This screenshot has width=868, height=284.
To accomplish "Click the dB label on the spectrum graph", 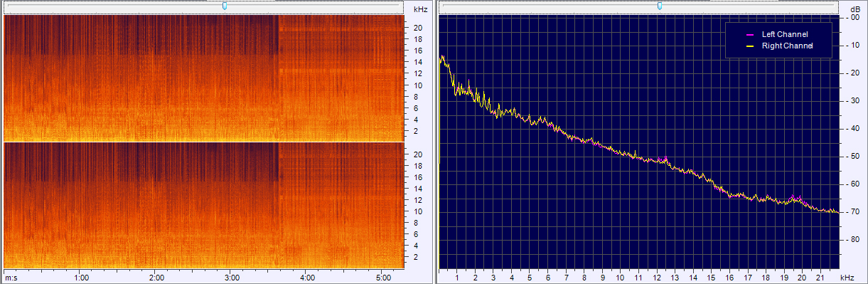I will (855, 9).
